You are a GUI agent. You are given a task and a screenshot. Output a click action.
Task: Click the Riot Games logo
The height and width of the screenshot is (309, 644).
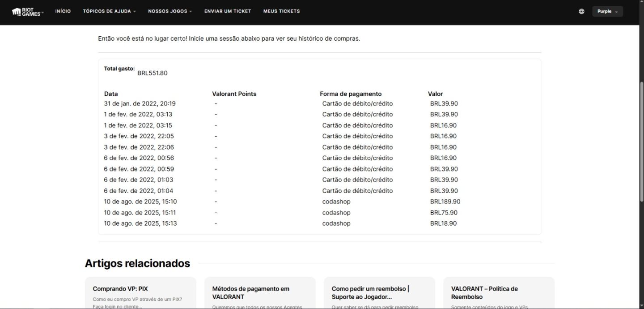[x=27, y=12]
